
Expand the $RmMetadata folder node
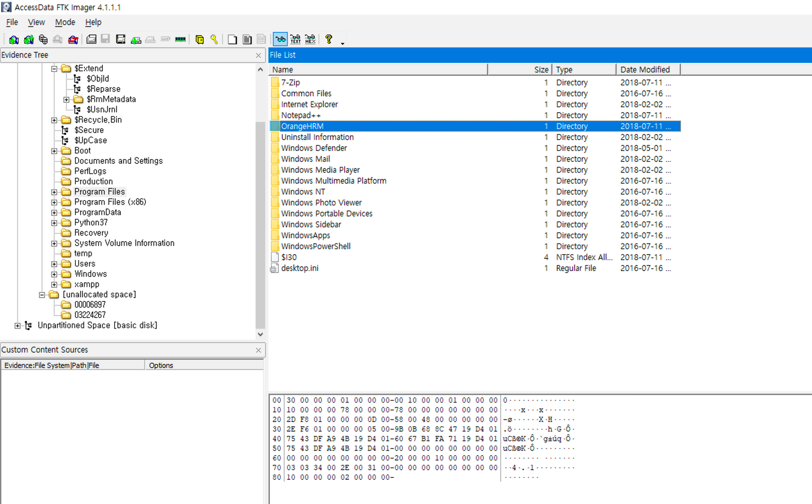66,100
